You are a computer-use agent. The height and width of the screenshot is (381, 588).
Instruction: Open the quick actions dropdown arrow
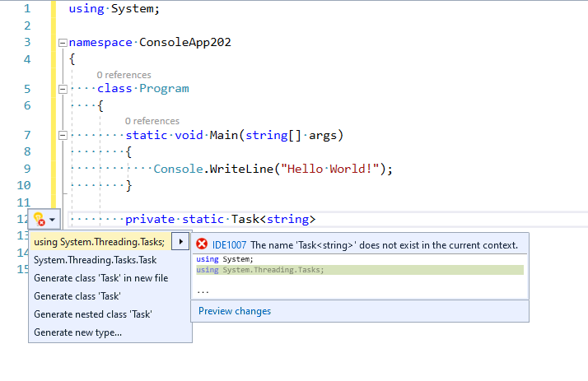tap(53, 220)
